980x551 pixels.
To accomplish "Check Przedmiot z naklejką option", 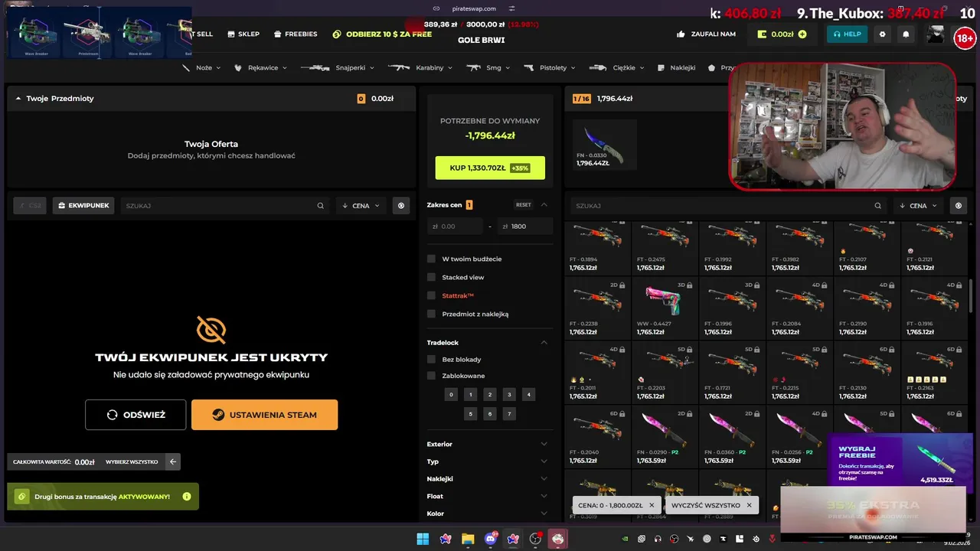I will [x=431, y=314].
